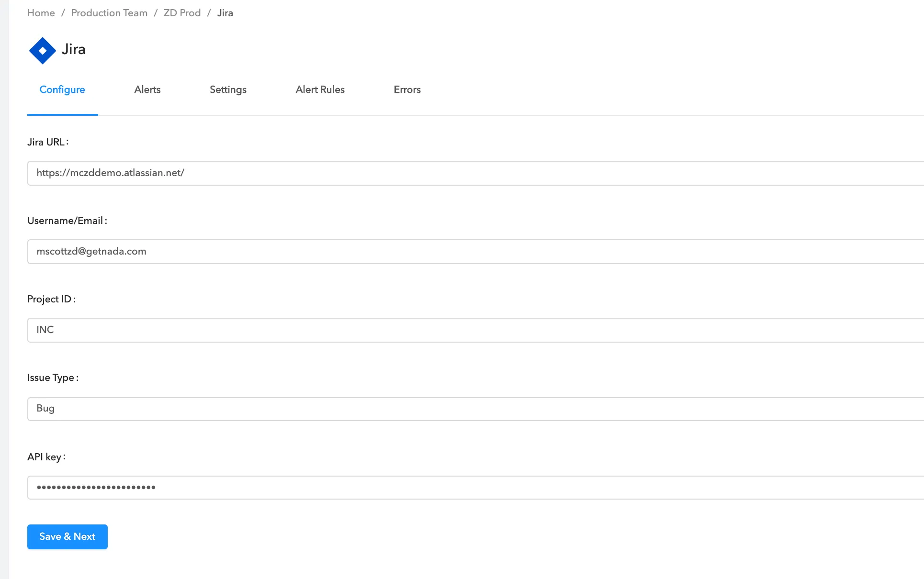Click the Issue Type label
Image resolution: width=924 pixels, height=579 pixels.
[x=52, y=378]
